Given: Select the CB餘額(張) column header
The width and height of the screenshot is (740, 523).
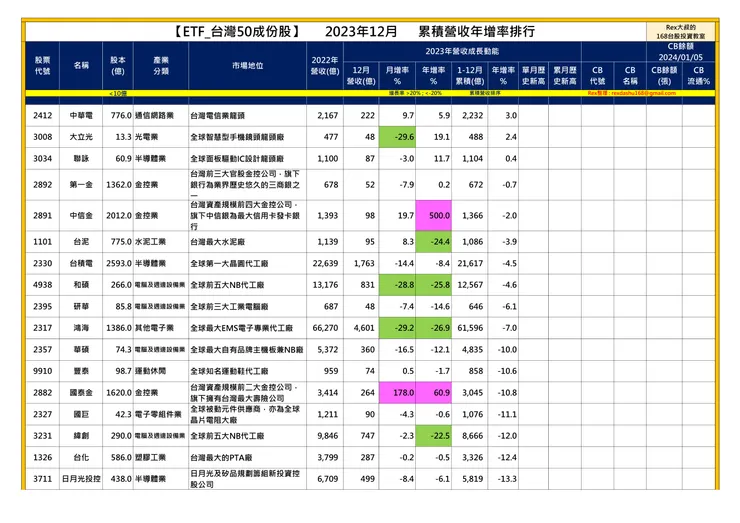Looking at the screenshot, I should (664, 76).
